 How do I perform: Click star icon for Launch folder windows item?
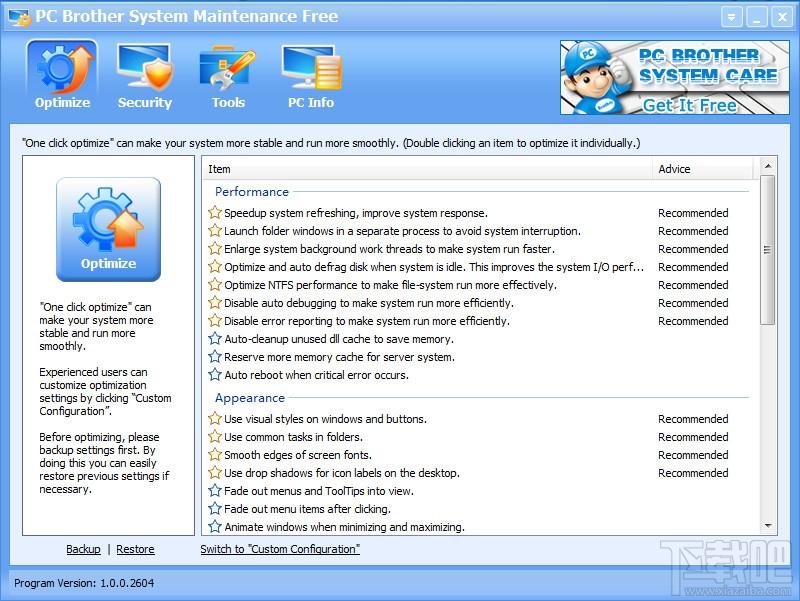[x=215, y=231]
